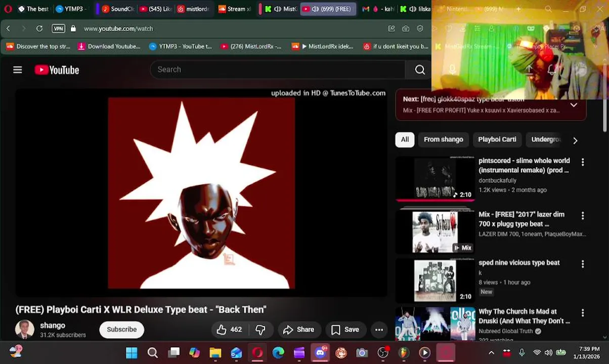Open microphone indicator in system tray
Screen dimensions: 609x364
click(x=522, y=352)
